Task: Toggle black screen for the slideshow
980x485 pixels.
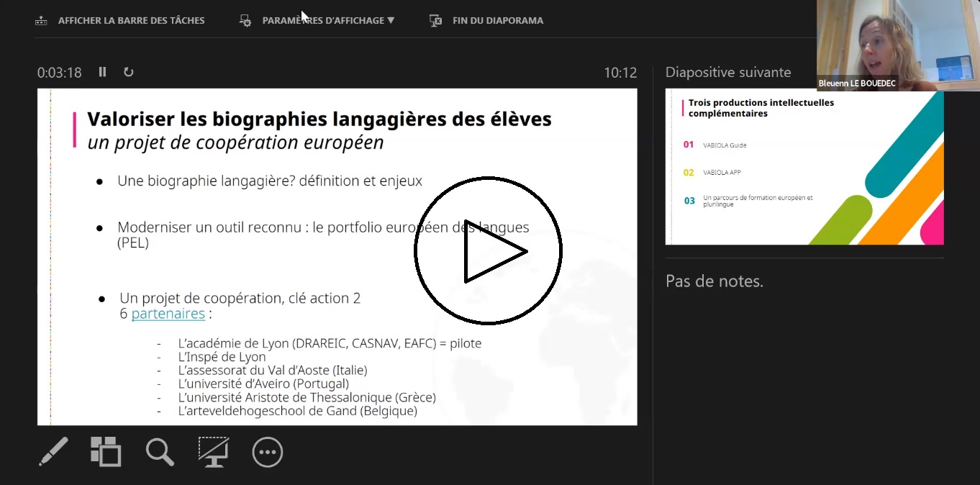Action: (x=214, y=452)
